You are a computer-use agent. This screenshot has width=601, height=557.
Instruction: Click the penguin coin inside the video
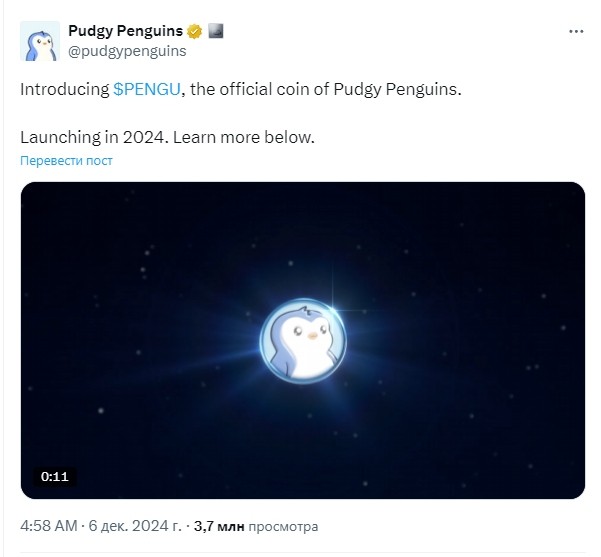303,341
